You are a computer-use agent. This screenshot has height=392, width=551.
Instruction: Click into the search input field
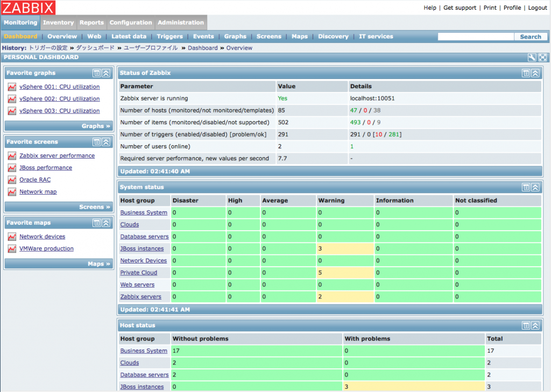476,36
